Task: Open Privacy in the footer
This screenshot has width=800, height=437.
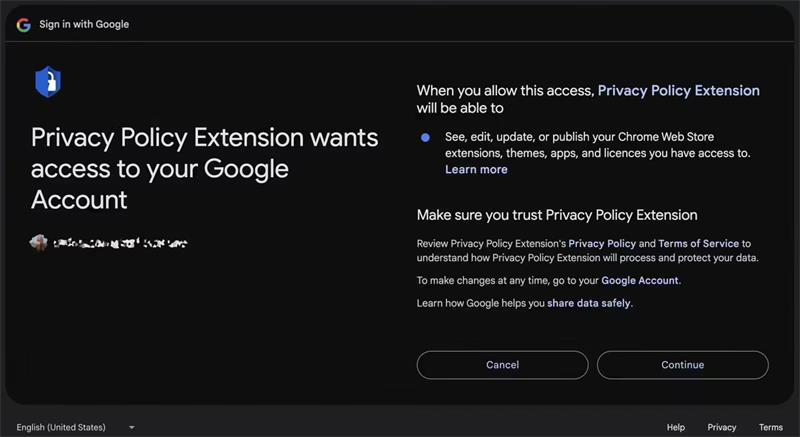Action: point(722,427)
